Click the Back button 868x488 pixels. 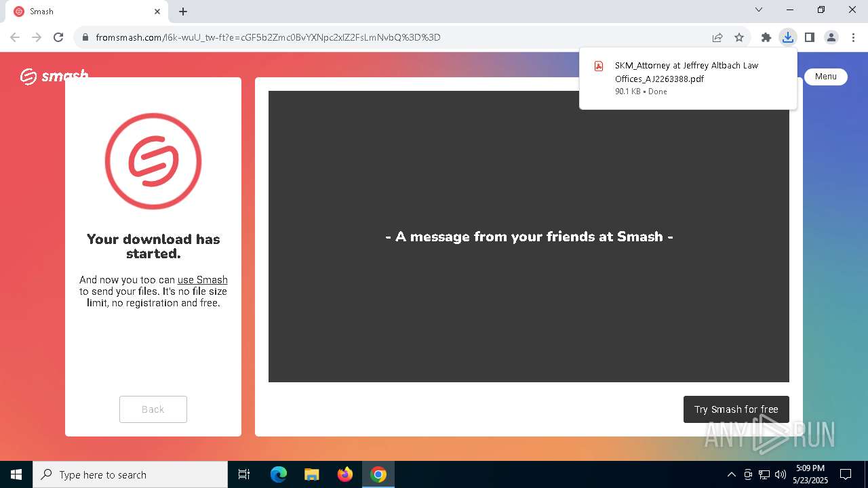coord(153,409)
